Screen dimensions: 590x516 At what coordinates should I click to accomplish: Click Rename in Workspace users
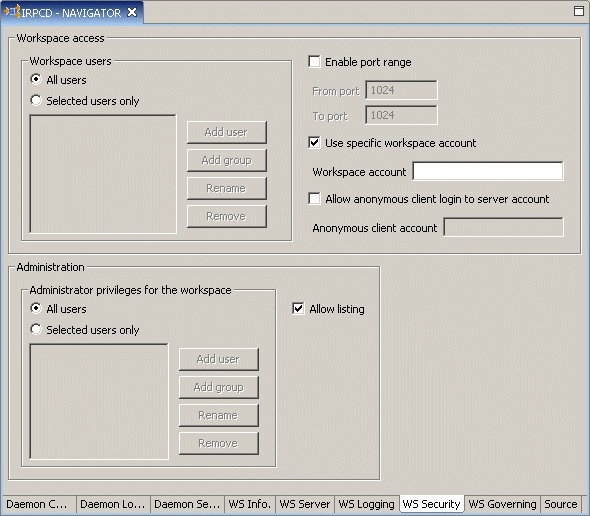(227, 188)
